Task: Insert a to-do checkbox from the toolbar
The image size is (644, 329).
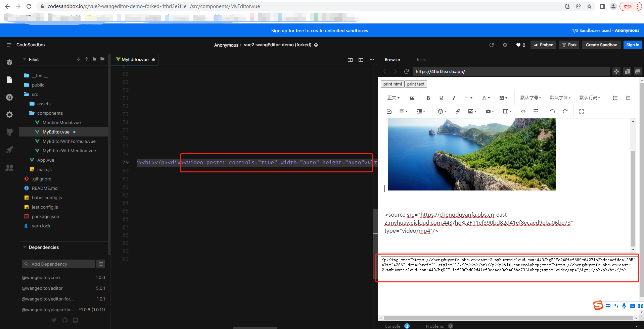Action: pos(389,111)
